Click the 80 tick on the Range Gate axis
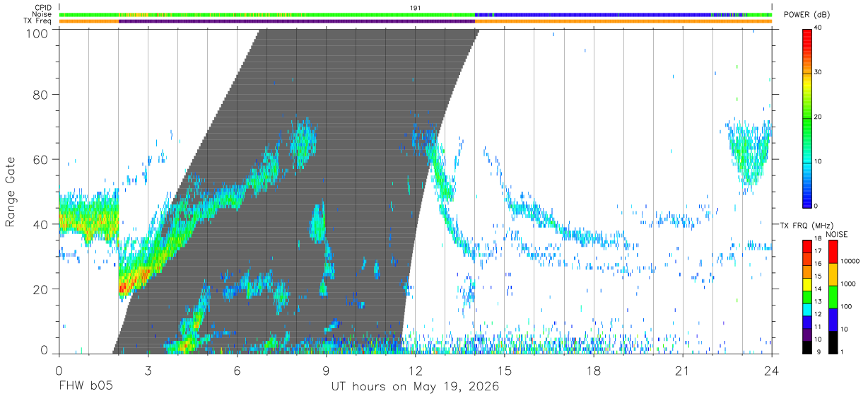868x401 pixels. point(42,95)
